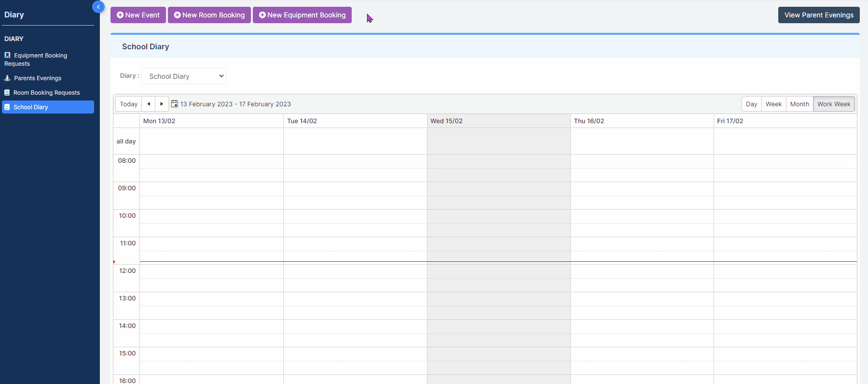This screenshot has height=384, width=868.
Task: Select the Monday 09:00 time slot
Action: 211,189
